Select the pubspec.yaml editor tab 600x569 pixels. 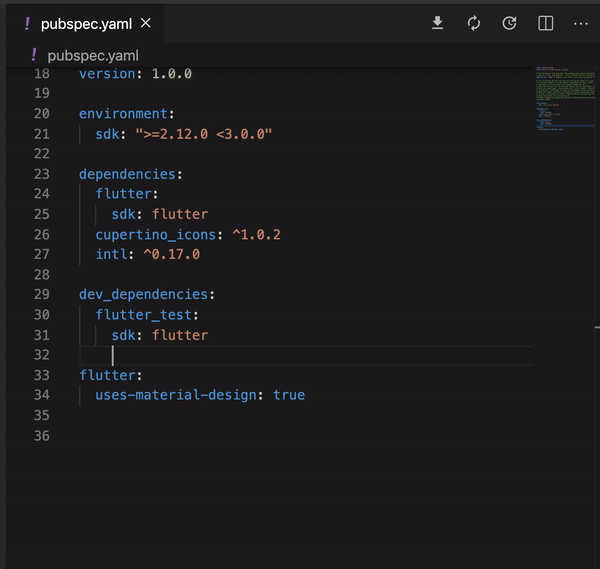[85, 23]
